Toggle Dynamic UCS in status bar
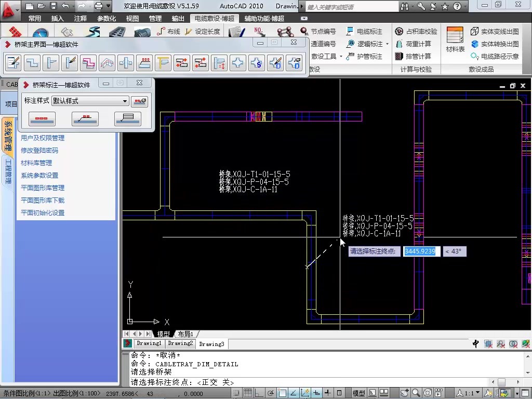Viewport: 532px width, 399px height. 305,393
